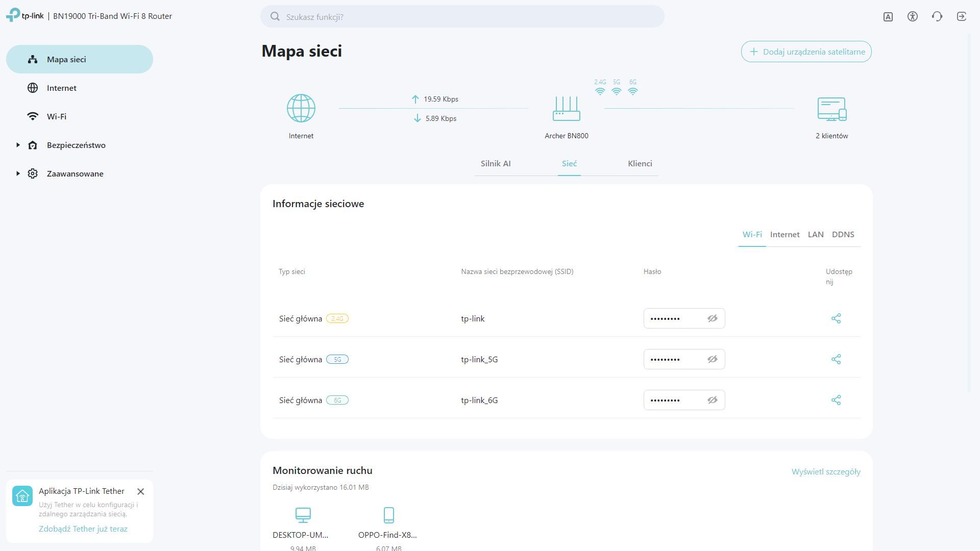Click the Internet globe icon in network map
Image resolution: width=980 pixels, height=551 pixels.
[301, 108]
